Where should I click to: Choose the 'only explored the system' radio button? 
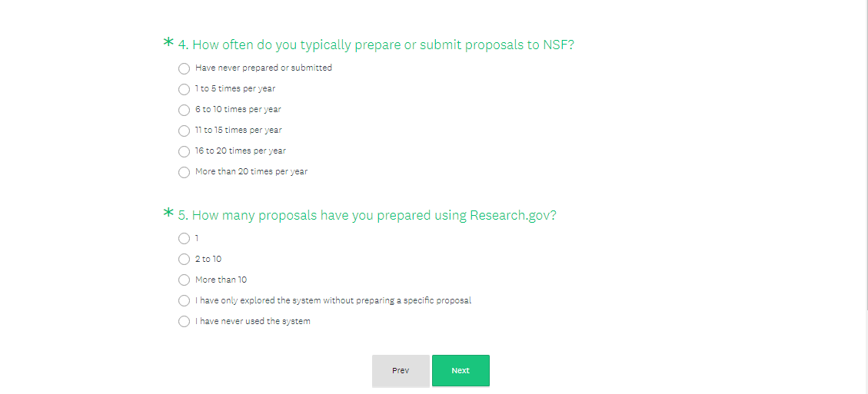[184, 301]
